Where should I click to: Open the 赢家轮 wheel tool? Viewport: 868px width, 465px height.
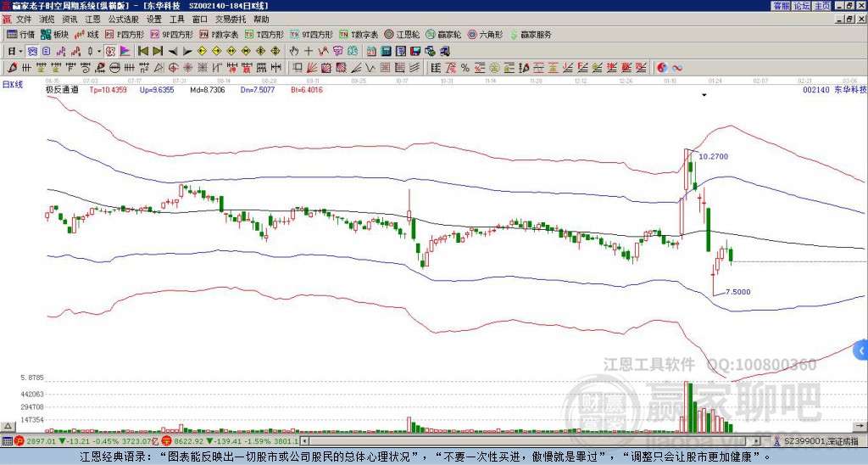pos(443,34)
